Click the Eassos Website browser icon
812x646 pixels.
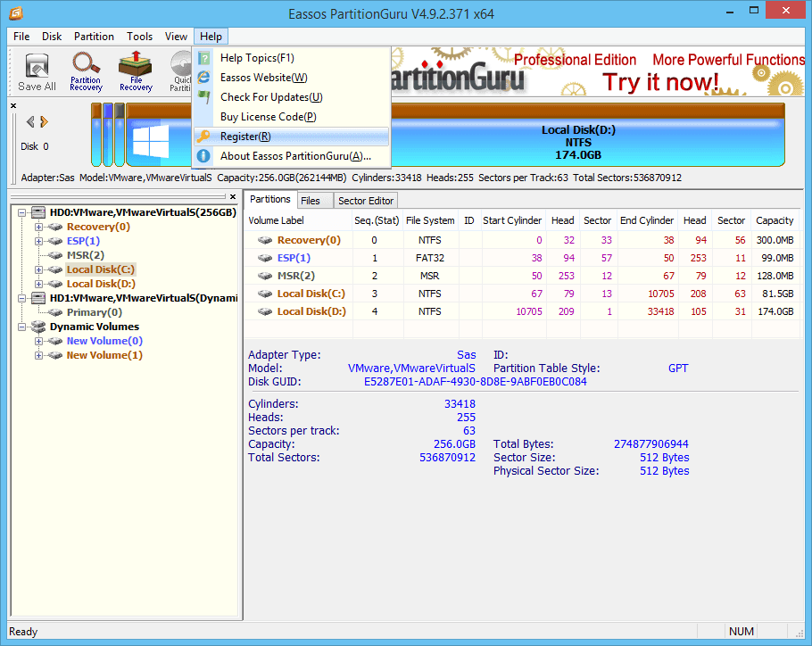(204, 78)
